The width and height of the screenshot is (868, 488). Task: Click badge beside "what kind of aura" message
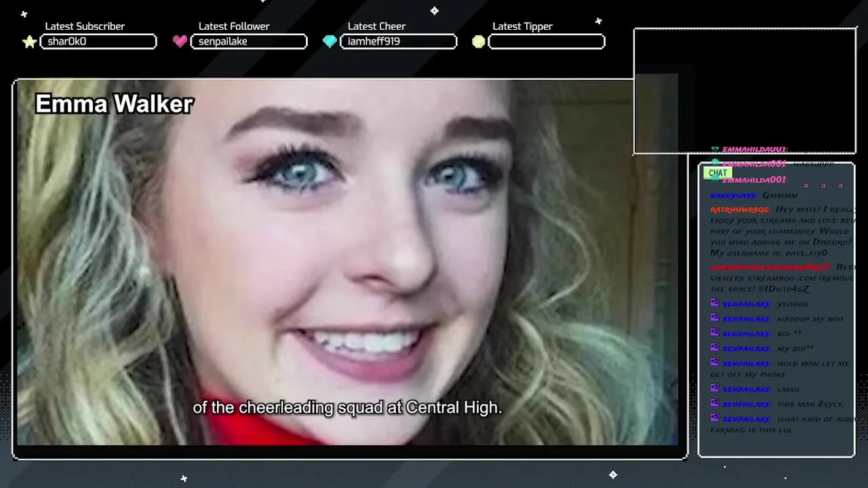click(715, 418)
